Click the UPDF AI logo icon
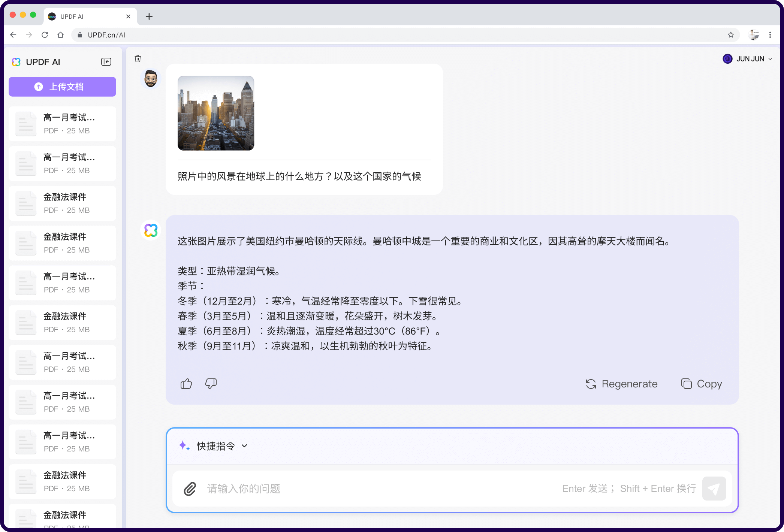The height and width of the screenshot is (532, 784). point(16,62)
